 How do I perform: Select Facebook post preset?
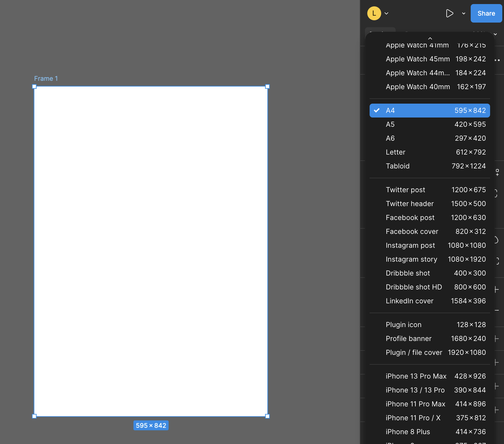[x=430, y=218]
